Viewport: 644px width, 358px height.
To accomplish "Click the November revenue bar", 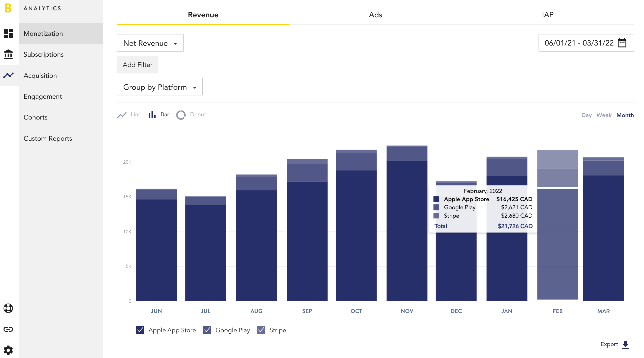I will (x=407, y=223).
